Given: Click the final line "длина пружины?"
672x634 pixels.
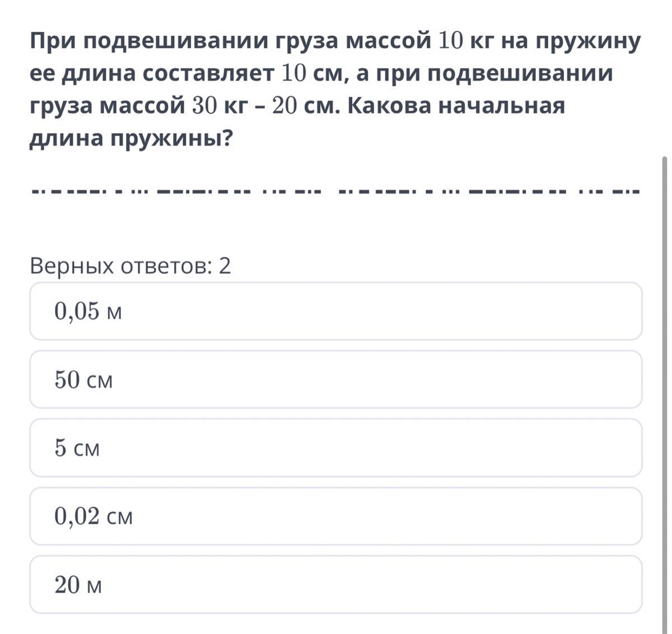Looking at the screenshot, I should [x=130, y=139].
